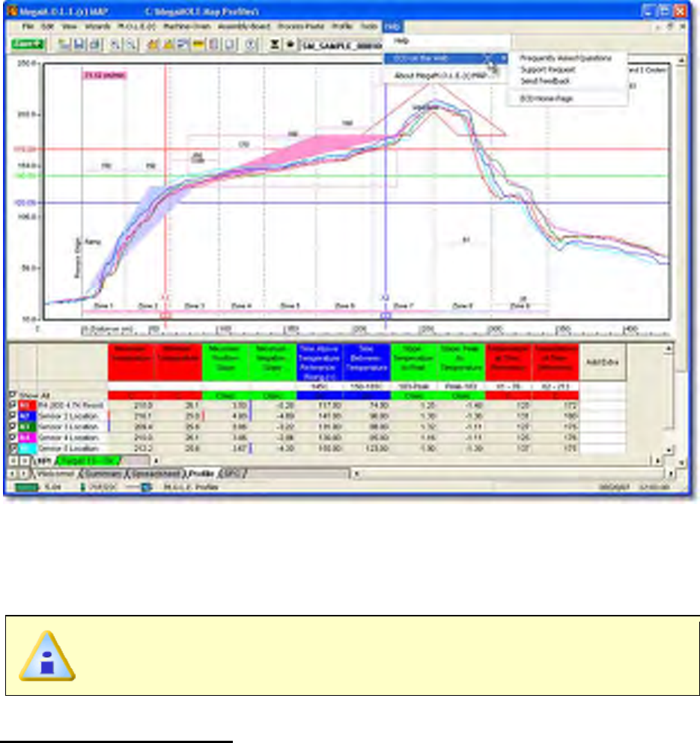Image resolution: width=700 pixels, height=743 pixels.
Task: Click the Add Extra column button
Action: click(603, 362)
